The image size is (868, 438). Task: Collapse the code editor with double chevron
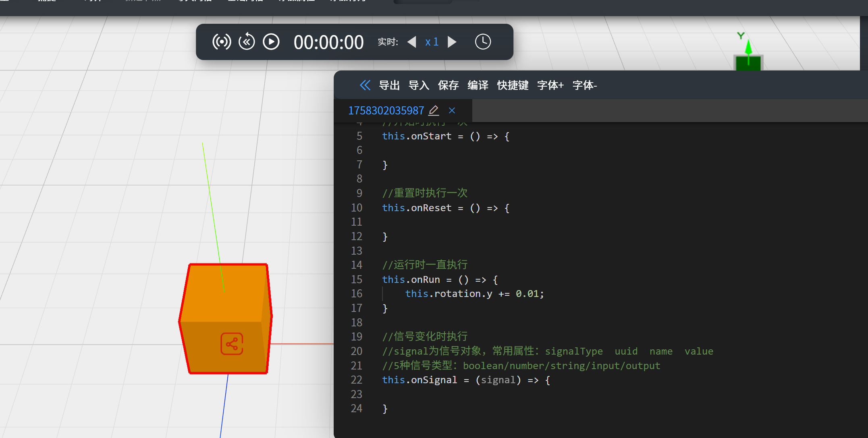(365, 85)
